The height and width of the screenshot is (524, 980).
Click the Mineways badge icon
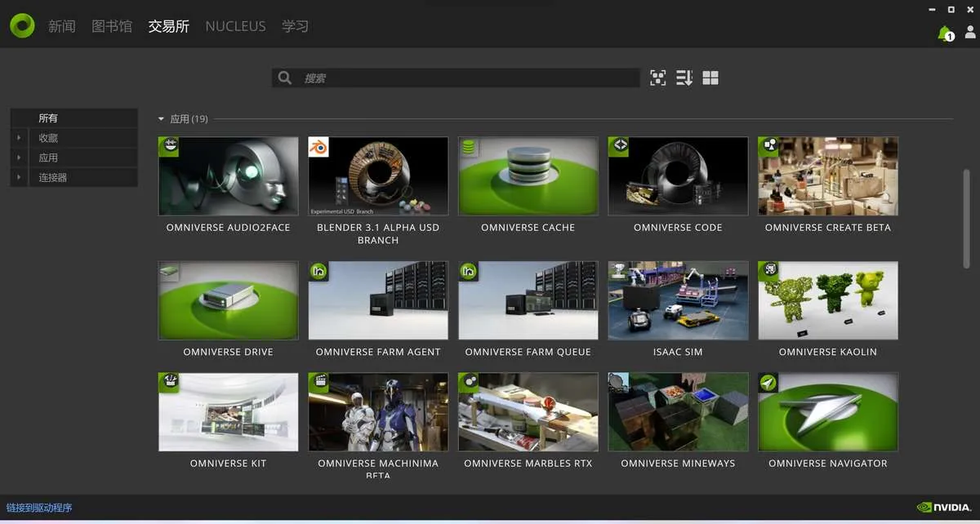tap(619, 383)
